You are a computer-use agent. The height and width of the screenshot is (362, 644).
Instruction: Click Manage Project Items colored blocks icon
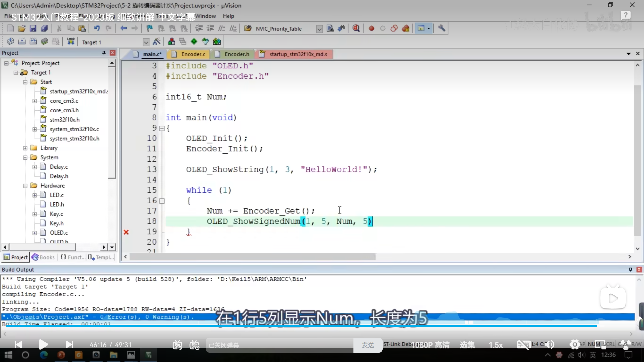pos(172,42)
